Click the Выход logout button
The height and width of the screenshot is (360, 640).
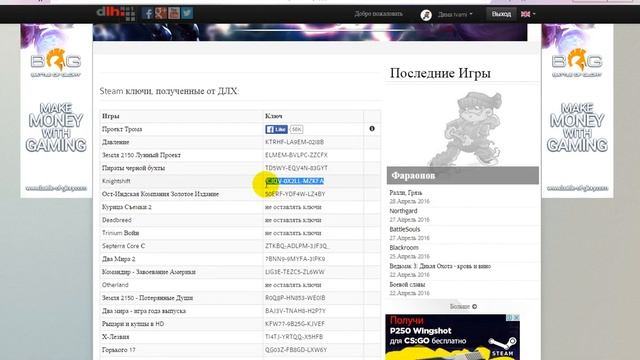tap(501, 14)
